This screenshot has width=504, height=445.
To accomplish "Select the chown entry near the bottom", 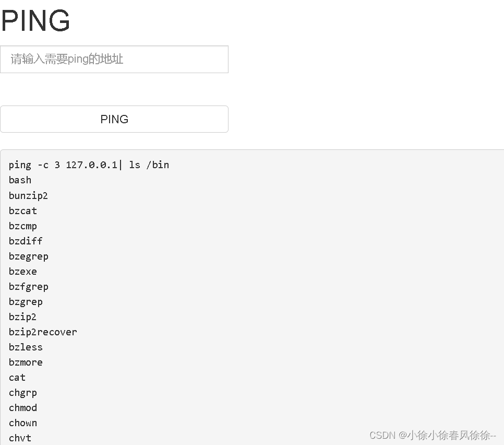I will pos(22,423).
